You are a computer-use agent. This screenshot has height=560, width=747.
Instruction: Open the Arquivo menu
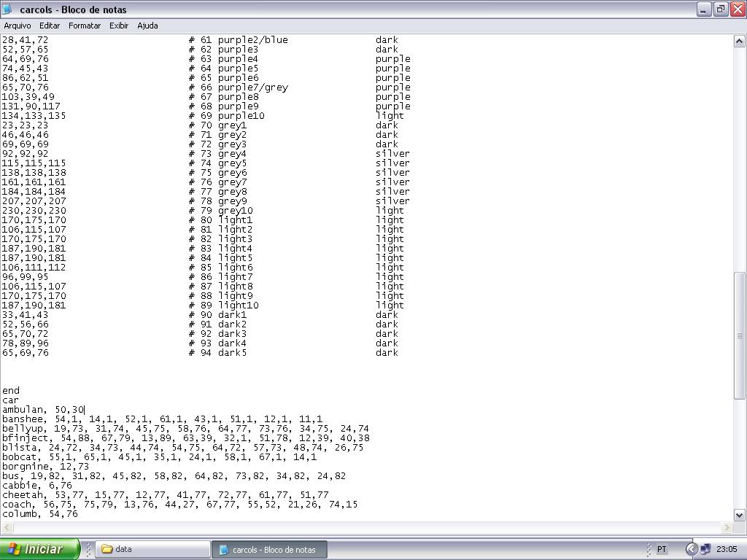(18, 26)
